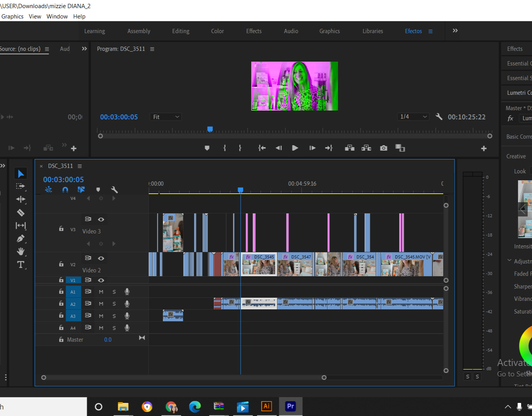Select the Hand tool

(21, 252)
